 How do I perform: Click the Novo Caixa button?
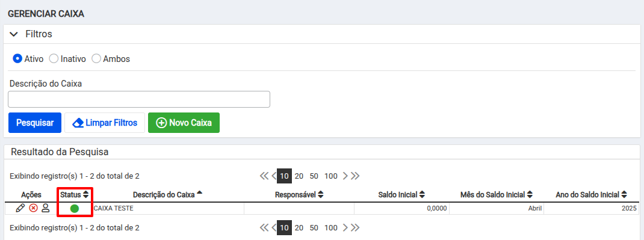184,123
